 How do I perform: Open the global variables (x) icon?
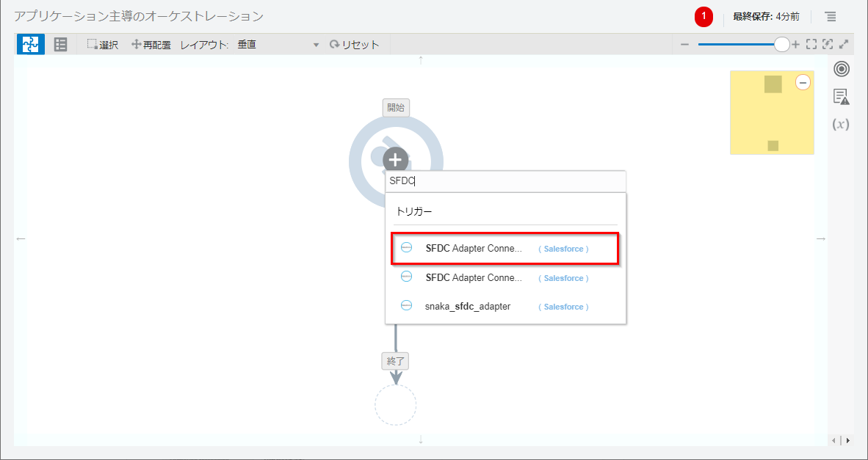point(841,124)
